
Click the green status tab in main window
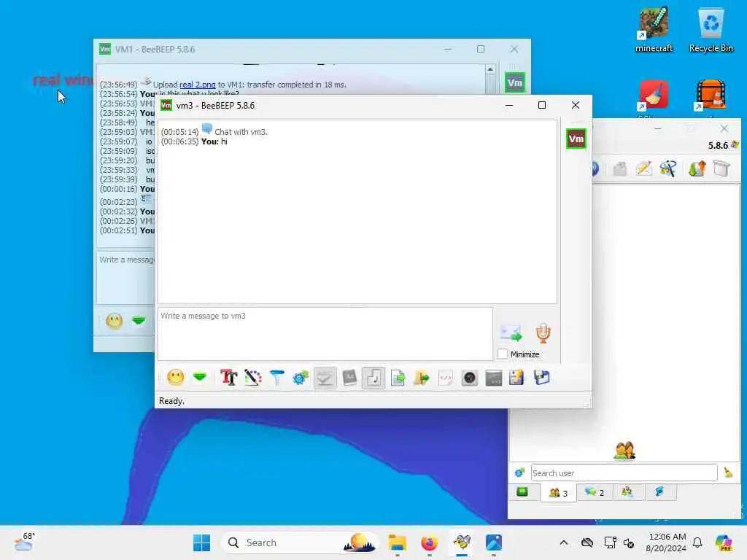[x=522, y=492]
